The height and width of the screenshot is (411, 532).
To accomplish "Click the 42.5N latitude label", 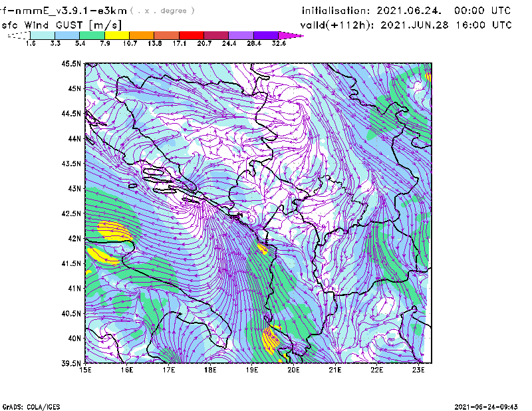I will click(x=71, y=213).
